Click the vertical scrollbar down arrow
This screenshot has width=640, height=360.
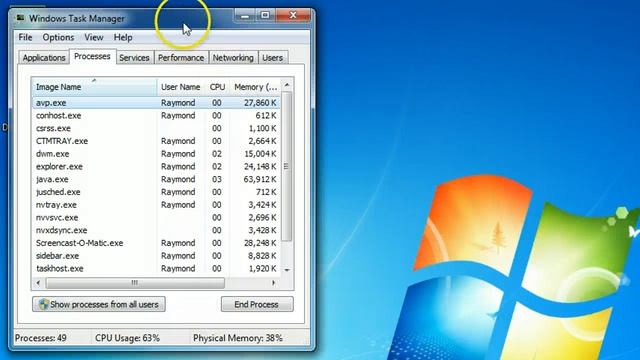click(x=287, y=270)
